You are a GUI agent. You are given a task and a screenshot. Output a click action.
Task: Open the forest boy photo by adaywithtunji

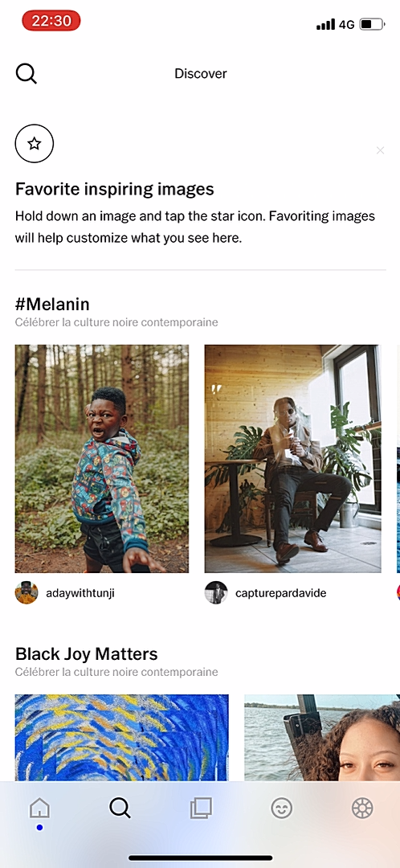point(102,459)
